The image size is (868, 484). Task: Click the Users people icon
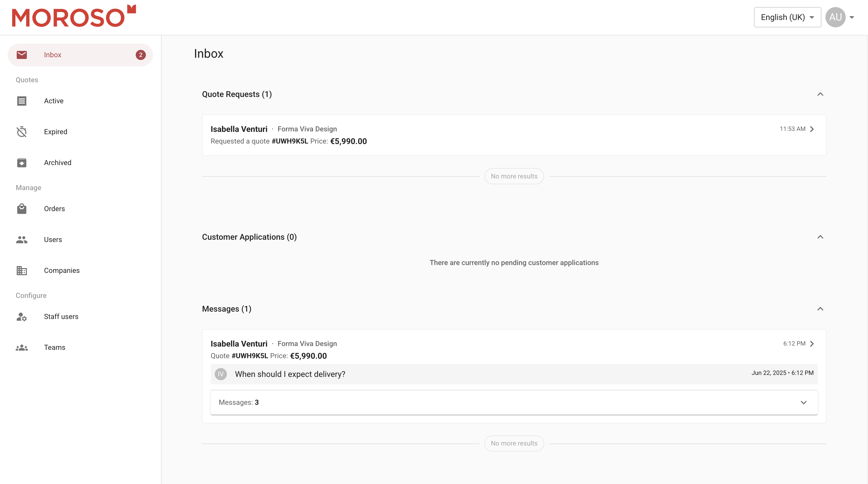point(22,239)
